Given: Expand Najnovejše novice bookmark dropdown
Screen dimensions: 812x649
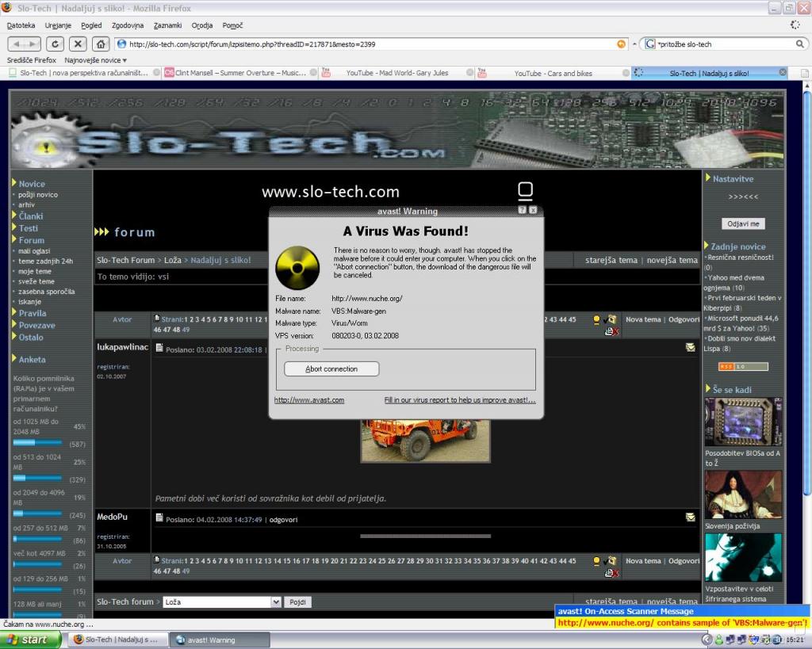Looking at the screenshot, I should [x=96, y=60].
